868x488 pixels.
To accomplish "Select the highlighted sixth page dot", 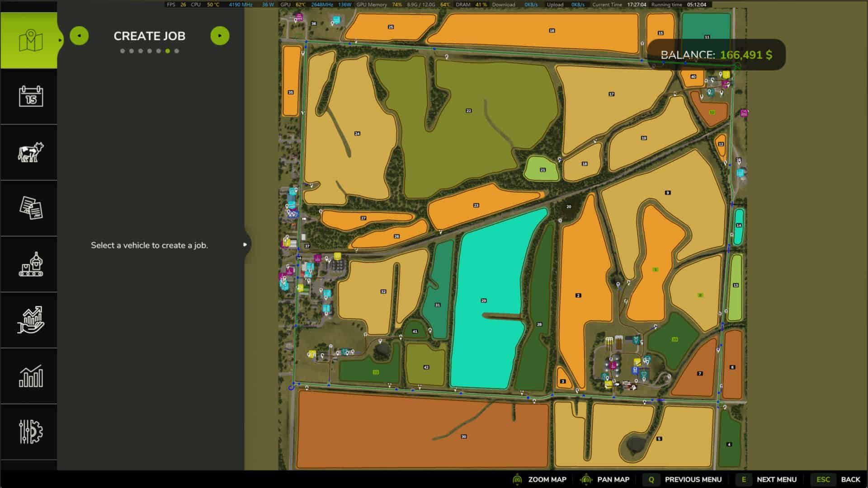I will pos(168,51).
